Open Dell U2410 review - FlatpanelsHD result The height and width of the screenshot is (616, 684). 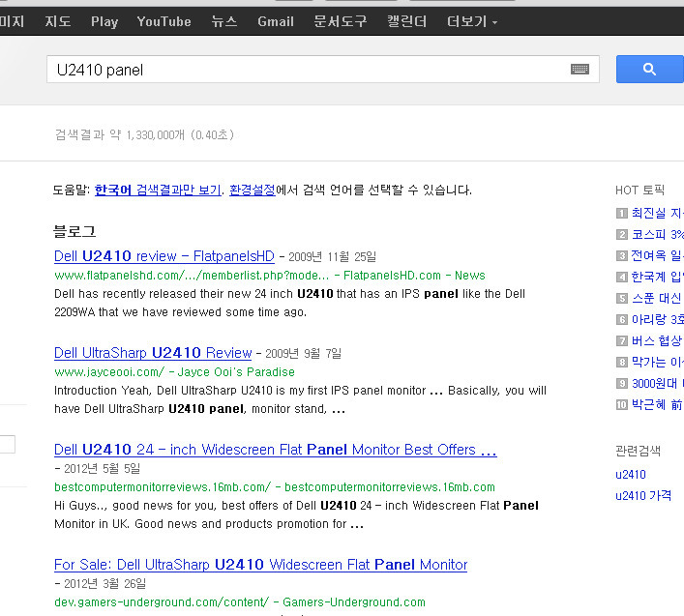coord(164,256)
